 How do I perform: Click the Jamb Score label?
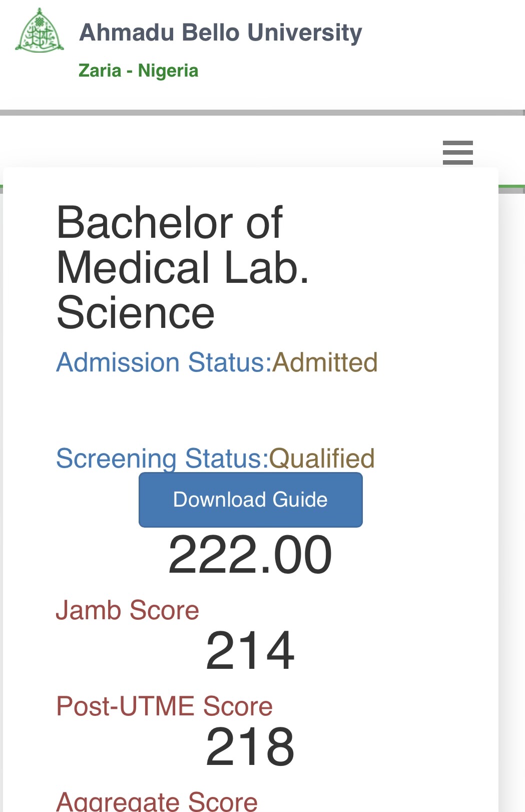point(127,610)
